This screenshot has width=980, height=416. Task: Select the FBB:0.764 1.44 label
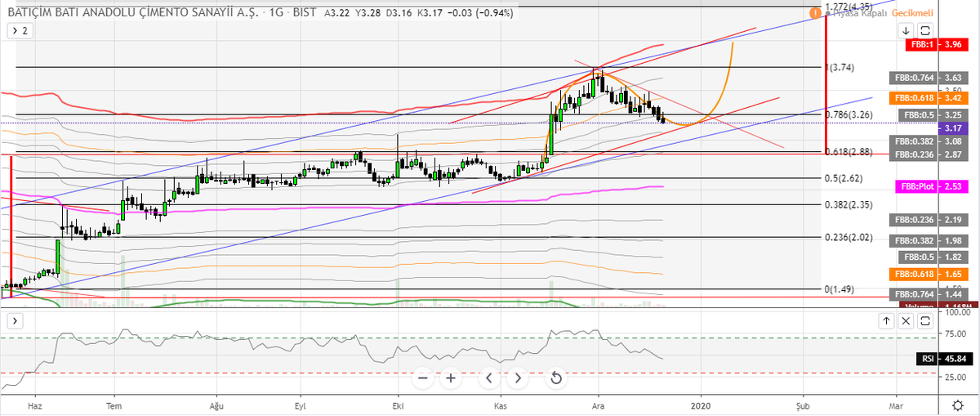point(929,293)
